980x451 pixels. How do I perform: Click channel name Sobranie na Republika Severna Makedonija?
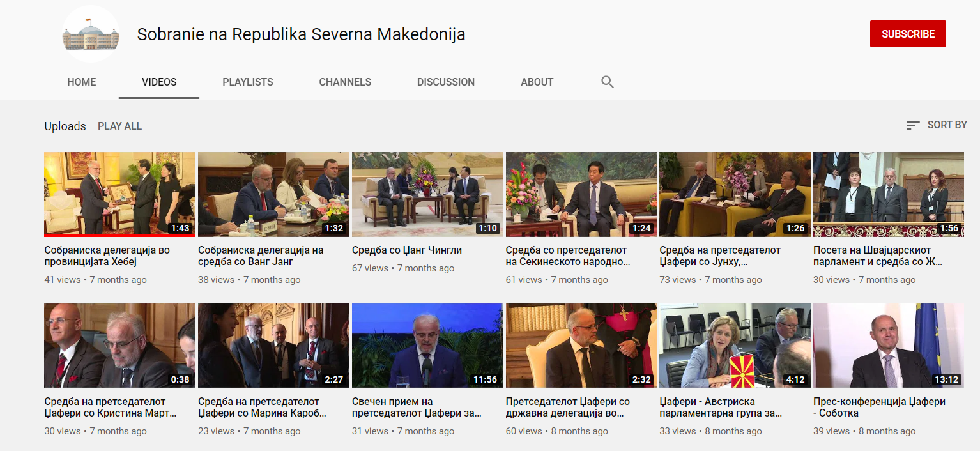(301, 34)
